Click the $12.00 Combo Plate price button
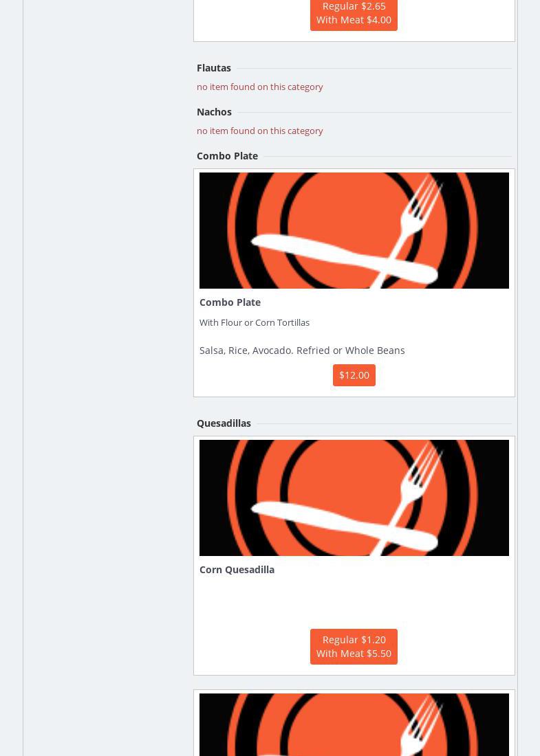Screen dimensions: 540x756 pyautogui.click(x=354, y=375)
